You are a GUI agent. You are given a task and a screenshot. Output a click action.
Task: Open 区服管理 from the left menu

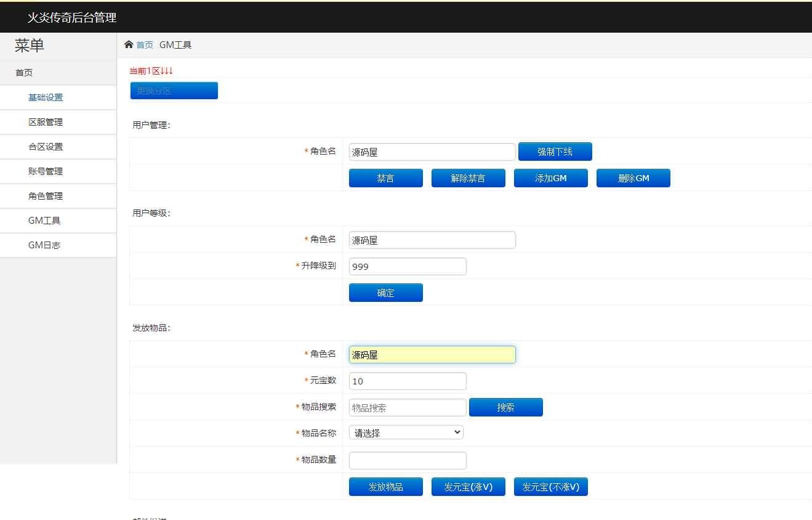[44, 122]
